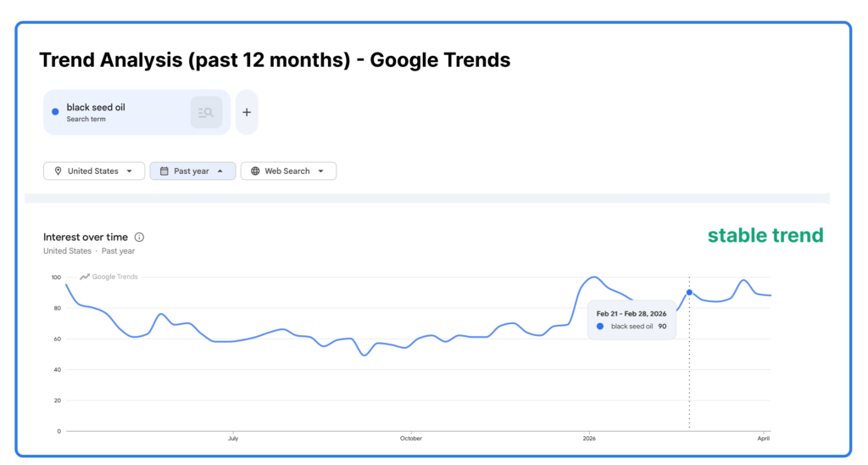
Task: Click the highlighted Feb 21-28 data point
Action: pyautogui.click(x=689, y=293)
